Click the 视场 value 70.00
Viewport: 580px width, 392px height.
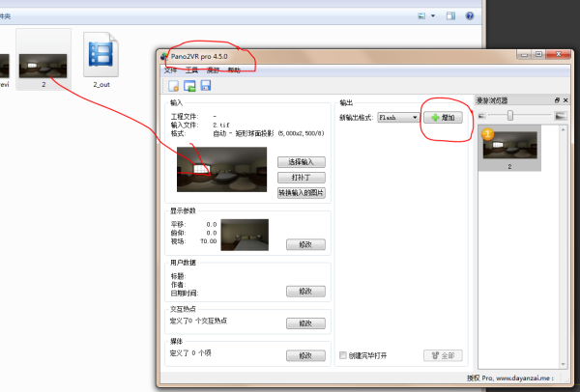(x=209, y=241)
